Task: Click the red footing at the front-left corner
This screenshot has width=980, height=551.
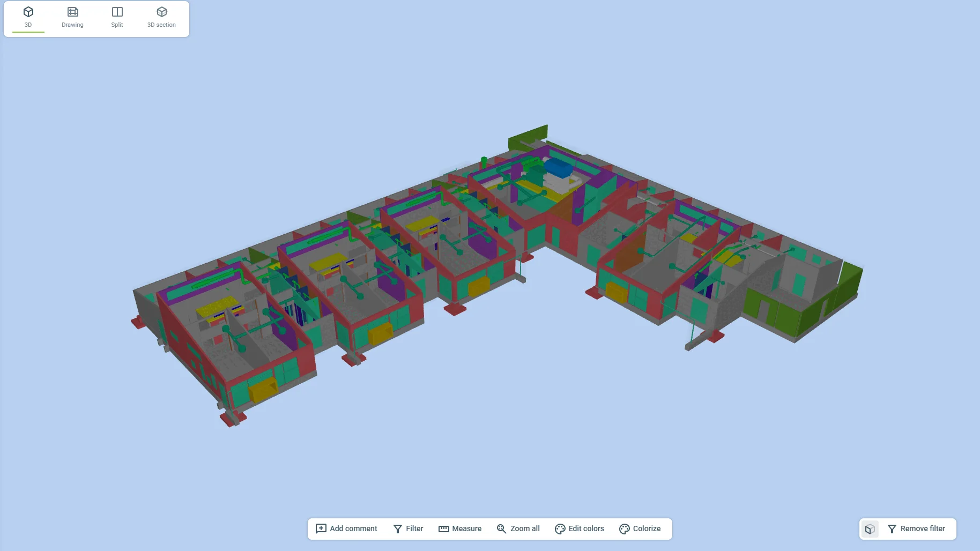Action: point(233,419)
